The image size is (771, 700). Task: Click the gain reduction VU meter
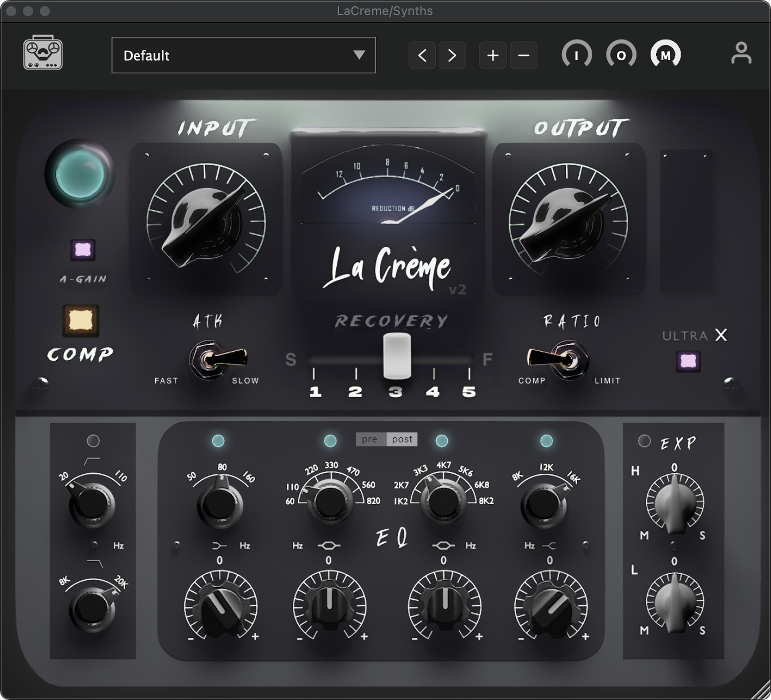tap(388, 184)
